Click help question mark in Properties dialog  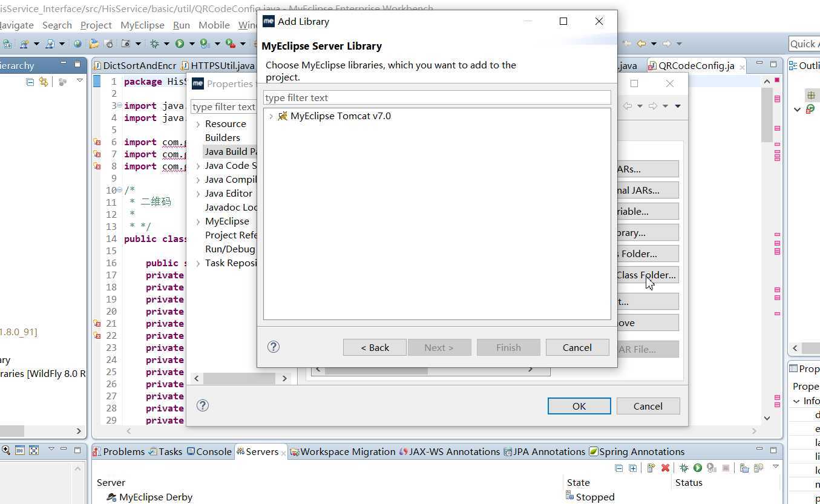point(203,405)
